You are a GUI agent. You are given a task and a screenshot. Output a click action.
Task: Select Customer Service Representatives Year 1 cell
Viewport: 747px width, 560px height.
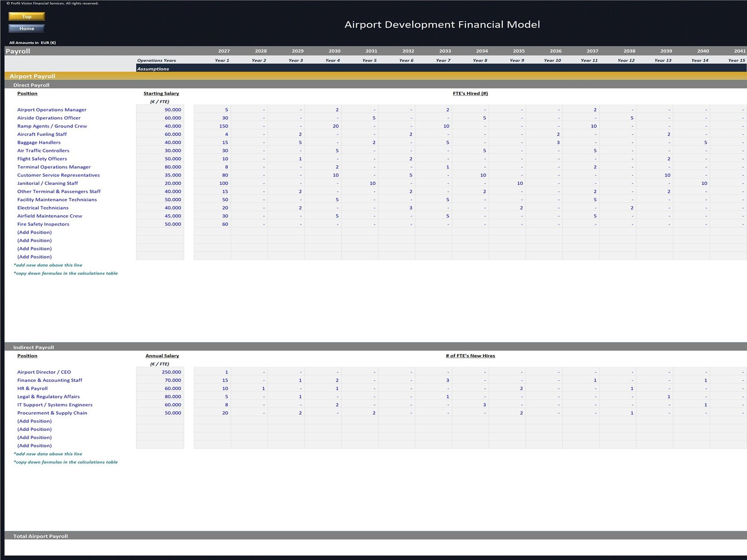[212, 175]
